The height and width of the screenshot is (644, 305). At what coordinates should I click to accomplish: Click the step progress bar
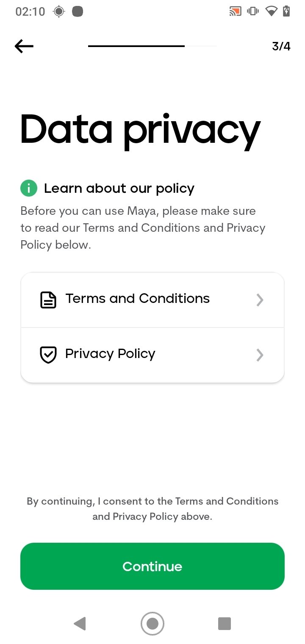point(152,46)
